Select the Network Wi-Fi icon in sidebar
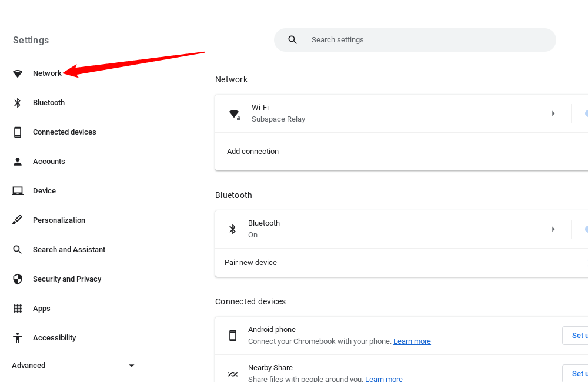The width and height of the screenshot is (588, 382). 17,73
